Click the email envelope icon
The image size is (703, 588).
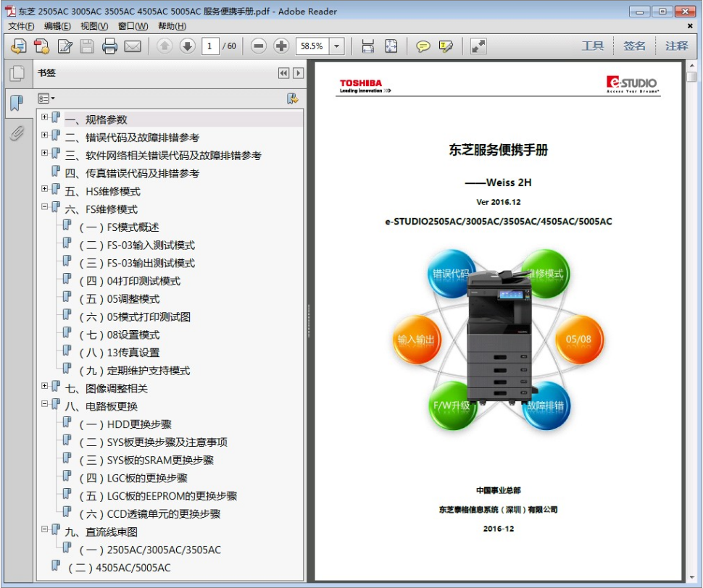click(132, 46)
